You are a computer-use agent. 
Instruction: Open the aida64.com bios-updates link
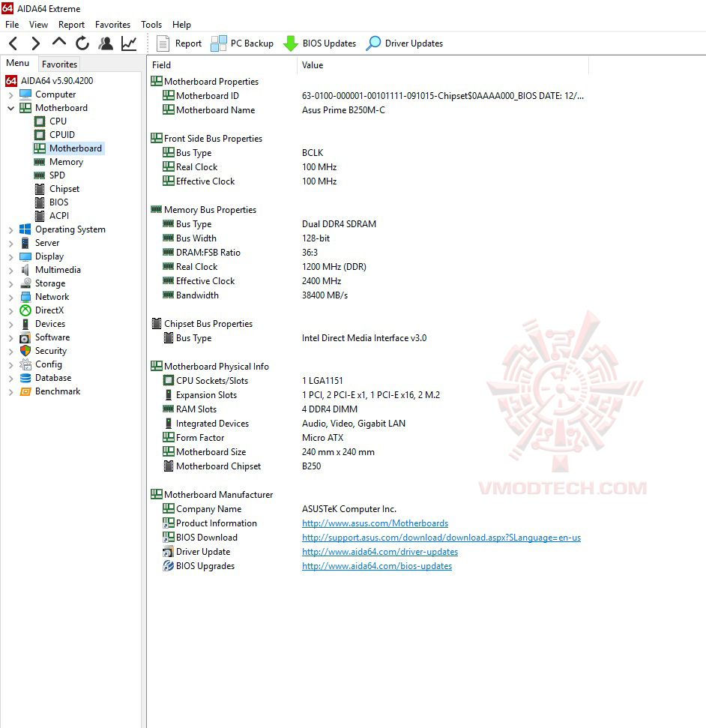click(377, 566)
